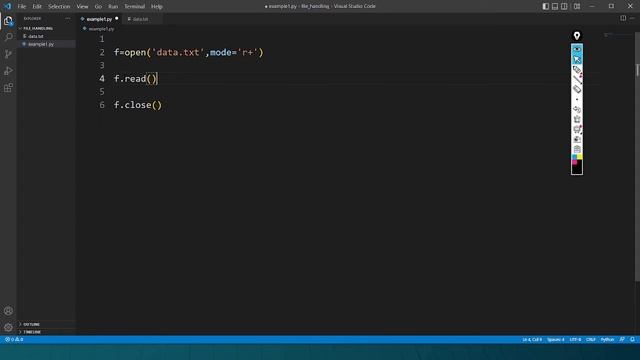Viewport: 640px width, 360px height.
Task: Select language mode Python in status bar
Action: pos(607,340)
